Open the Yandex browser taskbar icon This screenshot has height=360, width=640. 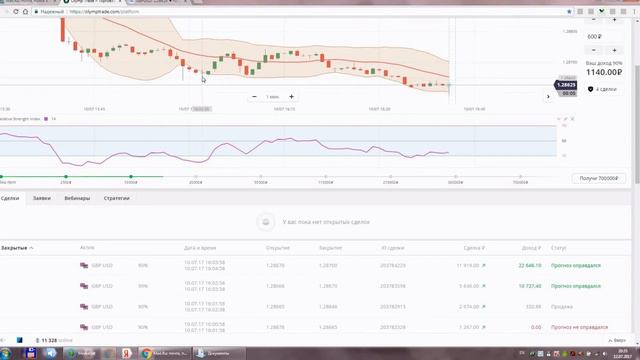point(127,353)
